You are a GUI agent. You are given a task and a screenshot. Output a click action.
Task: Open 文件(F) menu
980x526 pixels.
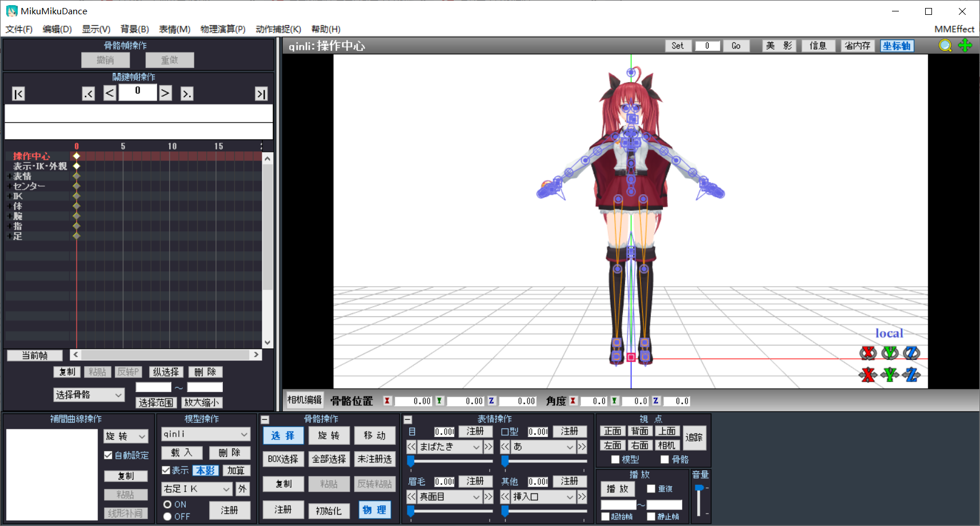tap(19, 29)
